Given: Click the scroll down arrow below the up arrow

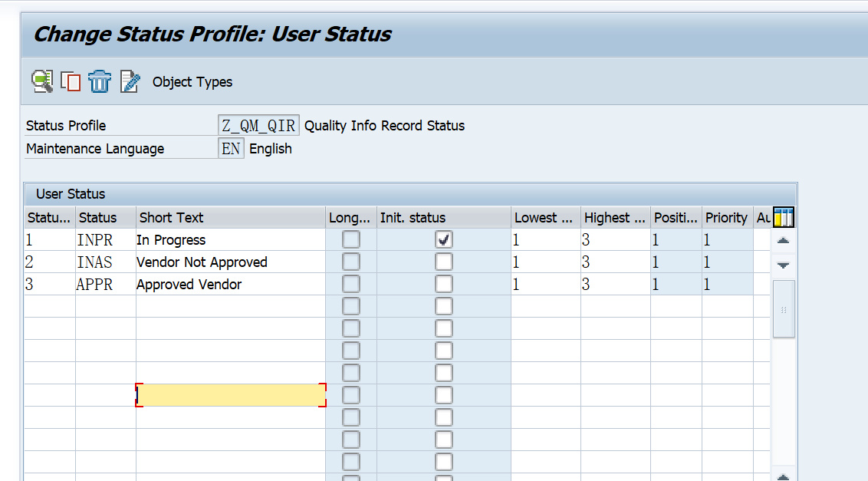Looking at the screenshot, I should point(783,265).
